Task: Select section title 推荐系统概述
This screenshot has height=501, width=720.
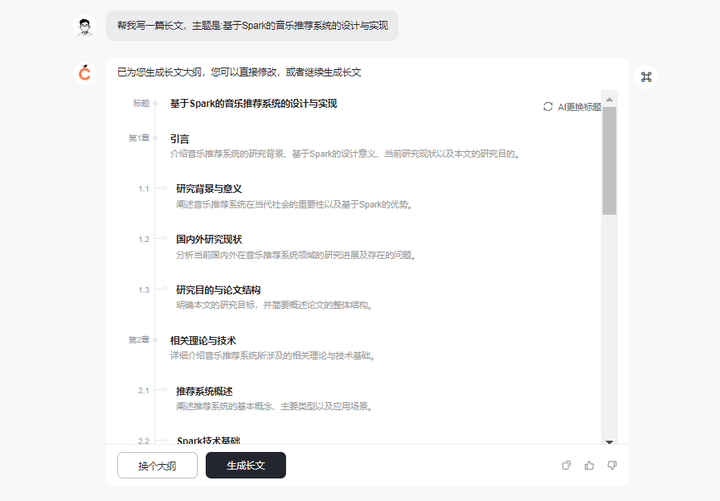Action: tap(204, 391)
